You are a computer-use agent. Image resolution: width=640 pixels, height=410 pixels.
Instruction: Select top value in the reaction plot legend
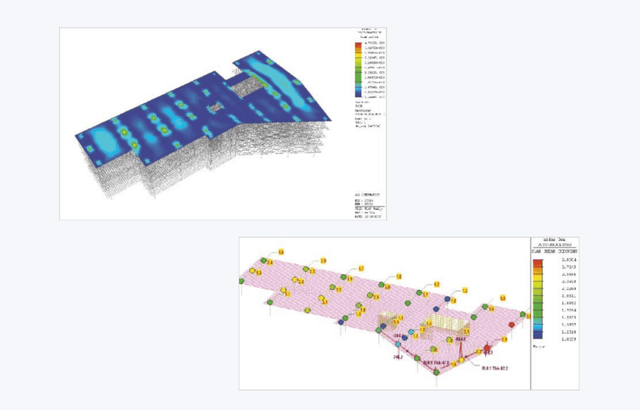point(566,258)
